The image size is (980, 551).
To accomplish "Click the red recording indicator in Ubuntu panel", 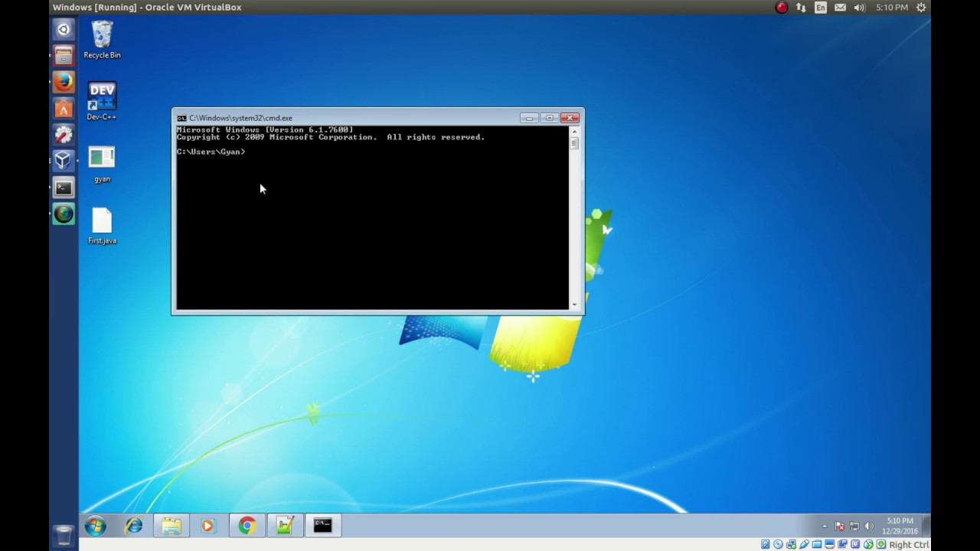I will [x=782, y=8].
